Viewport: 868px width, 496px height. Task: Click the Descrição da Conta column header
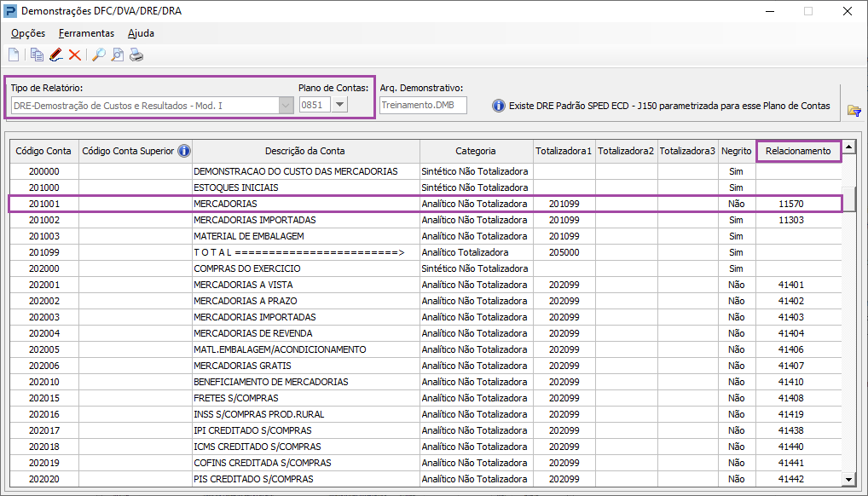304,151
